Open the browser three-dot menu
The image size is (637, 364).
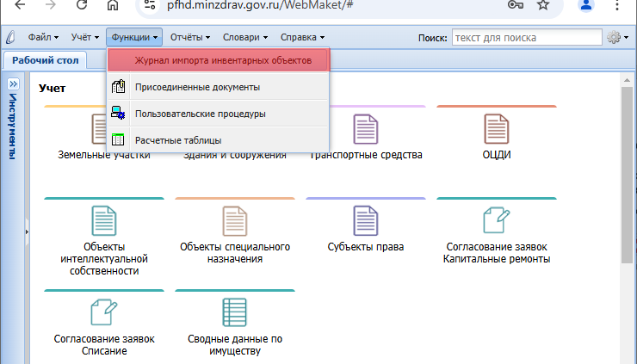click(x=616, y=5)
